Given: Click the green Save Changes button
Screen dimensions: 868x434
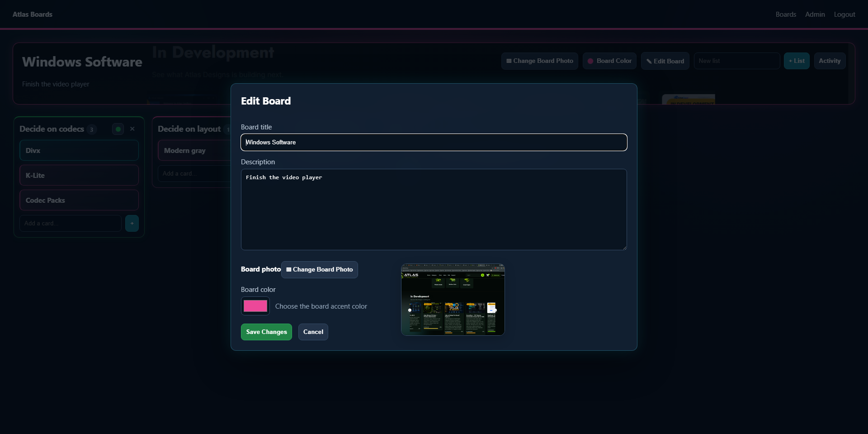Looking at the screenshot, I should [x=266, y=332].
